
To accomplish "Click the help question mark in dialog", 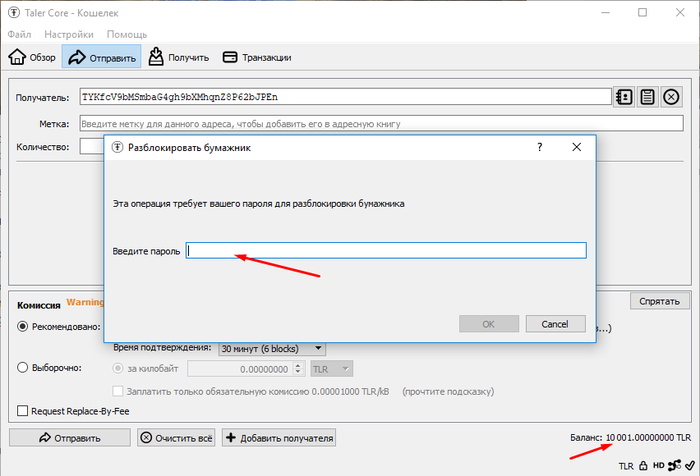I will pyautogui.click(x=540, y=147).
